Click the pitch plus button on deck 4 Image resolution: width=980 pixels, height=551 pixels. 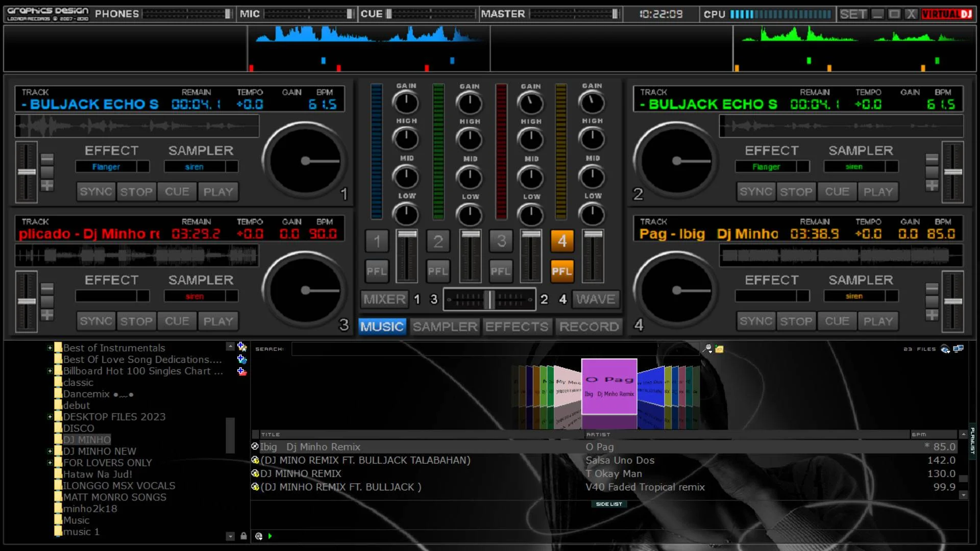point(932,315)
